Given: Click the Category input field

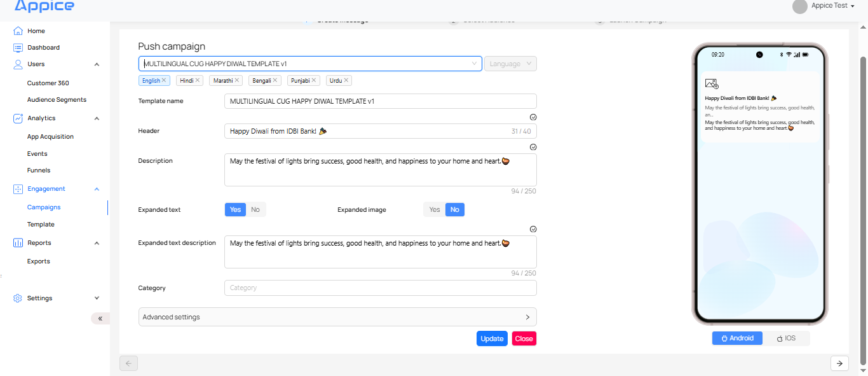Looking at the screenshot, I should (381, 288).
